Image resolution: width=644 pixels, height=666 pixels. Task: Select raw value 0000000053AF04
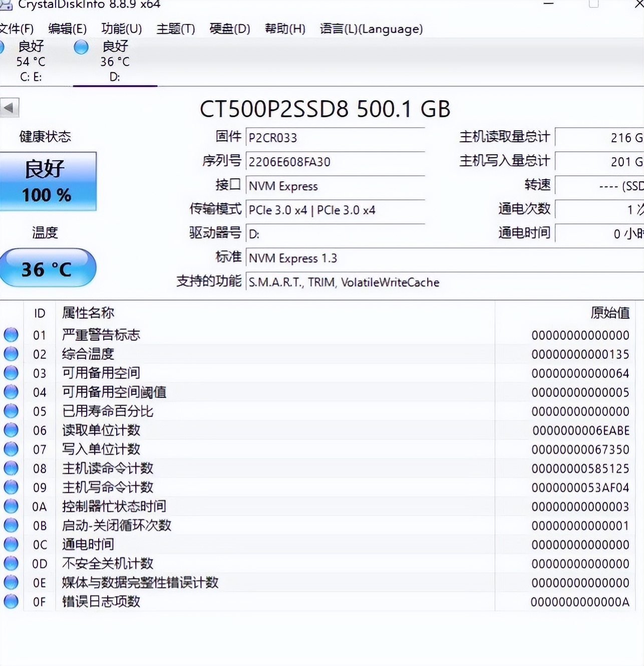tap(580, 487)
